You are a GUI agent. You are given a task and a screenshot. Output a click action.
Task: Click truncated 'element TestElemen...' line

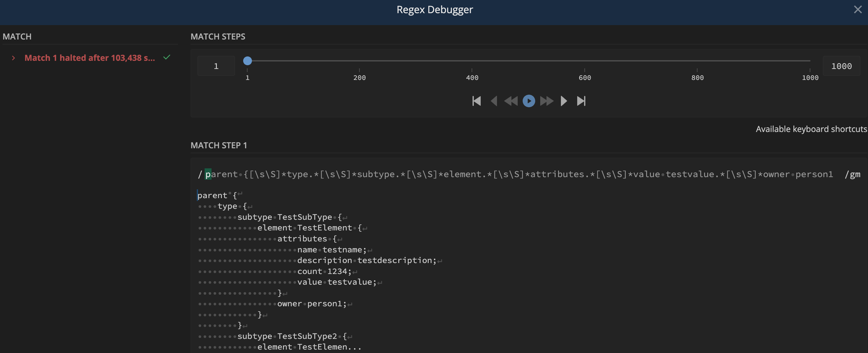click(309, 347)
